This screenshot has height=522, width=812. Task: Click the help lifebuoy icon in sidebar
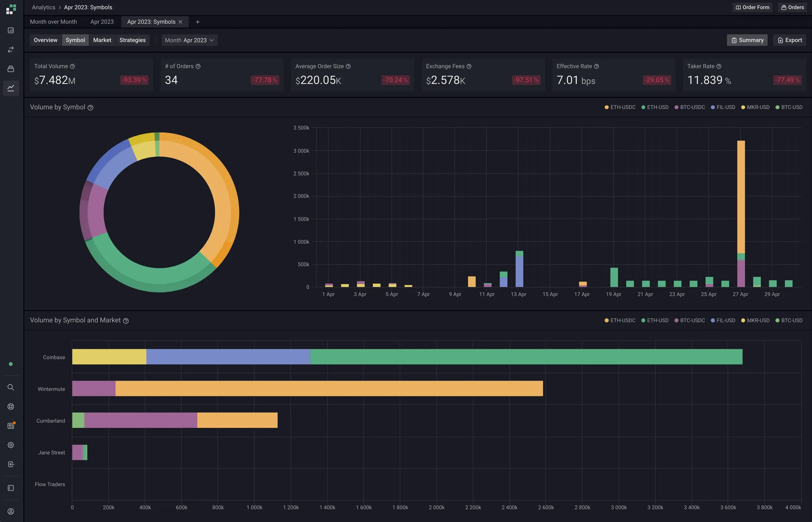[11, 407]
